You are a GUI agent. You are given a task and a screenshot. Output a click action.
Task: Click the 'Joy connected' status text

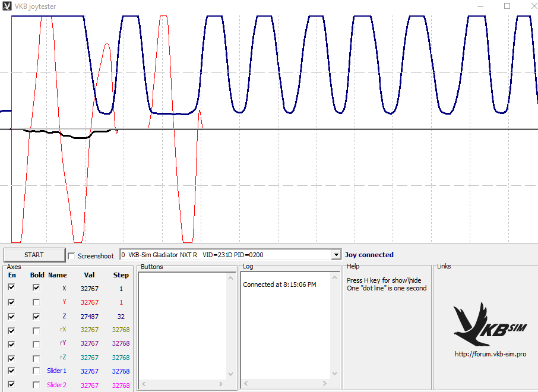(369, 255)
